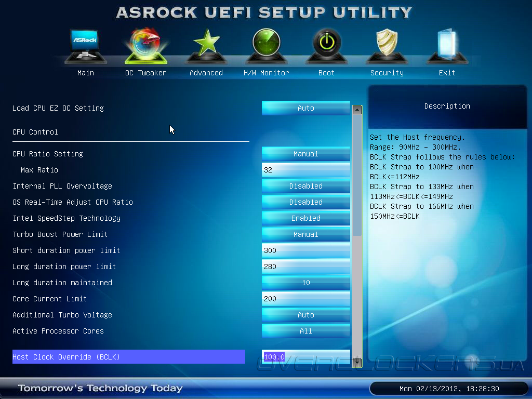The image size is (532, 399).
Task: Open the H/W Monitor radar icon
Action: (267, 46)
